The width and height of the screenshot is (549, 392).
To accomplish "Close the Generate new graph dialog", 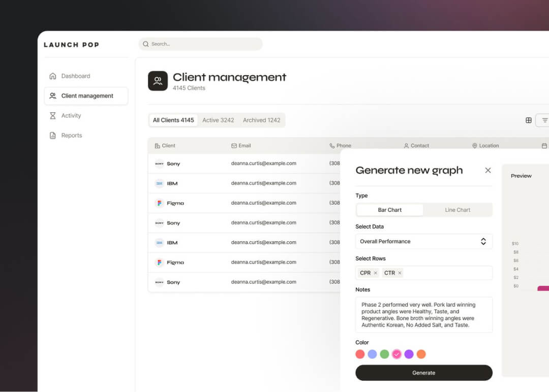I will click(487, 170).
